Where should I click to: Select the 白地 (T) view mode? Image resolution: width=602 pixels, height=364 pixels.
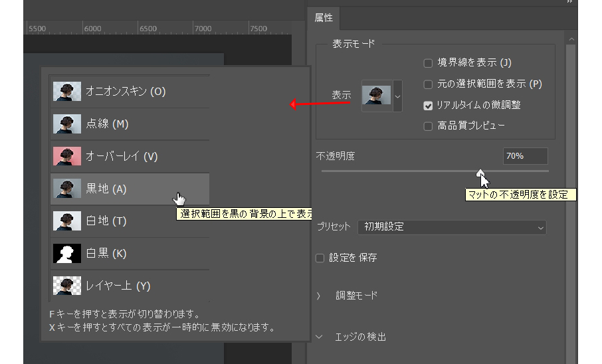tap(130, 221)
